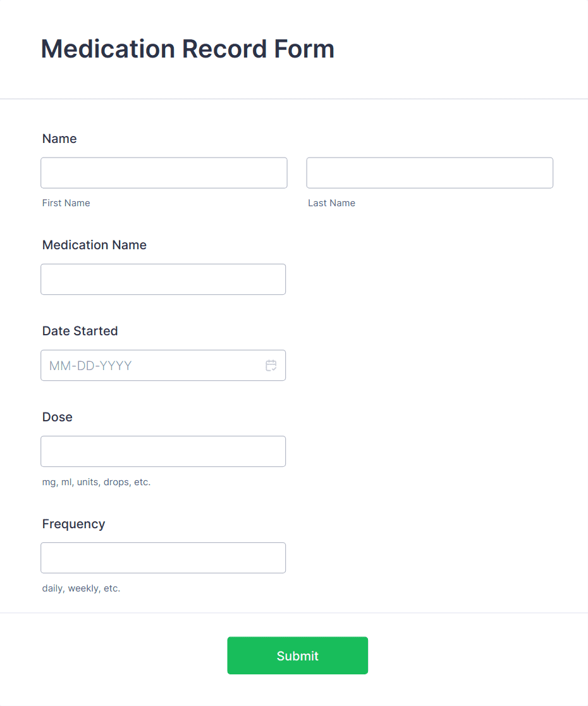Click the MM-DD-YYYY placeholder text
The height and width of the screenshot is (706, 588).
[90, 365]
